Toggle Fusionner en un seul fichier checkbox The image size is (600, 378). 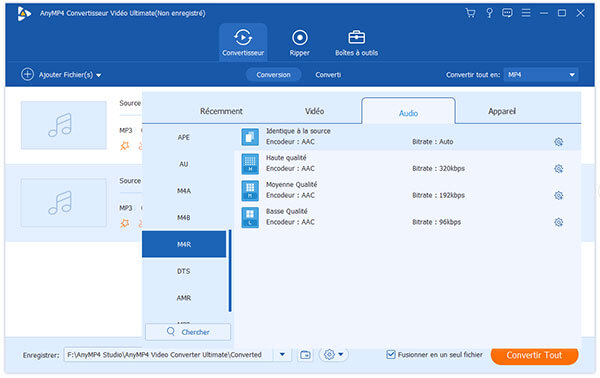tap(391, 355)
